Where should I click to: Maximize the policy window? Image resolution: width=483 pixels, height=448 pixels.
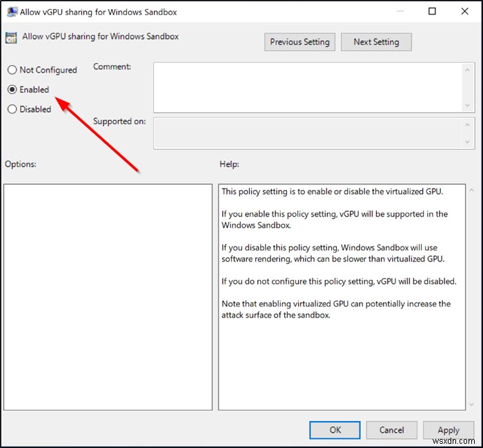[x=432, y=12]
